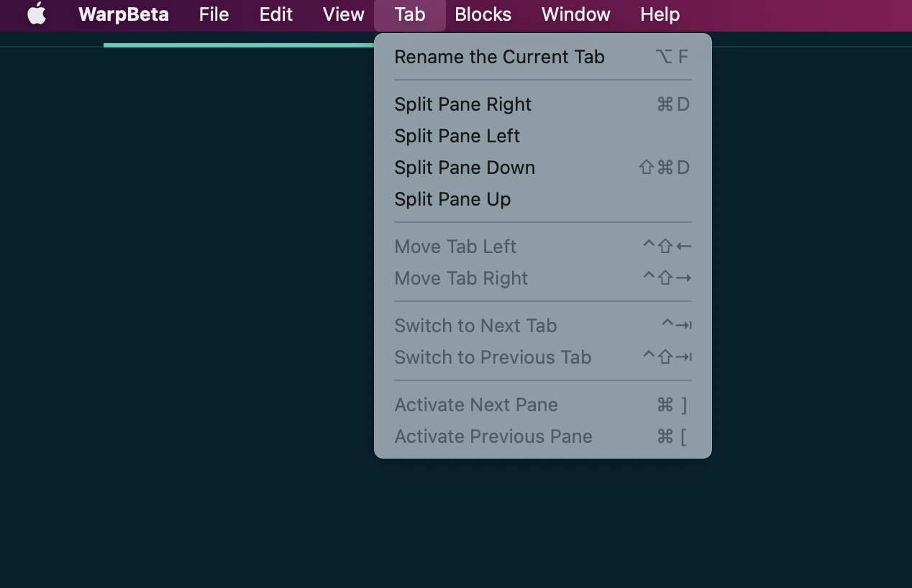Select Move Tab Right
Viewport: 912px width, 588px height.
(460, 278)
